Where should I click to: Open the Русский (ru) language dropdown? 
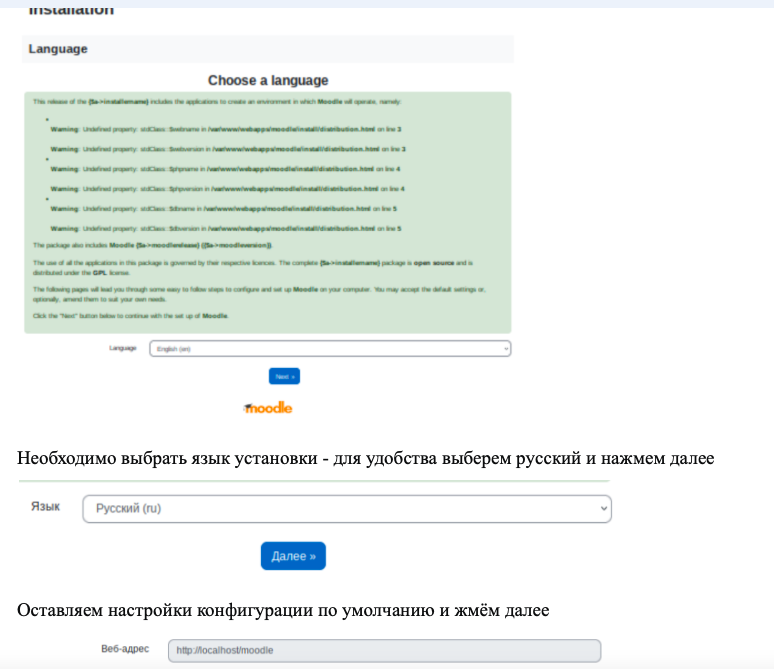(347, 509)
